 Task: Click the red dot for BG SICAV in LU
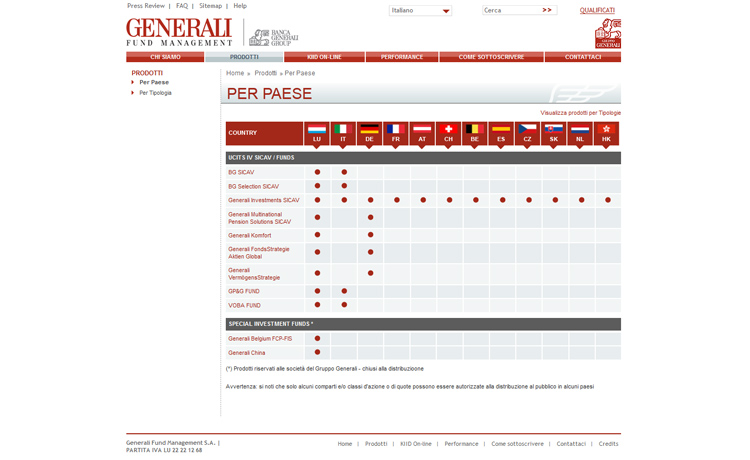coord(317,172)
